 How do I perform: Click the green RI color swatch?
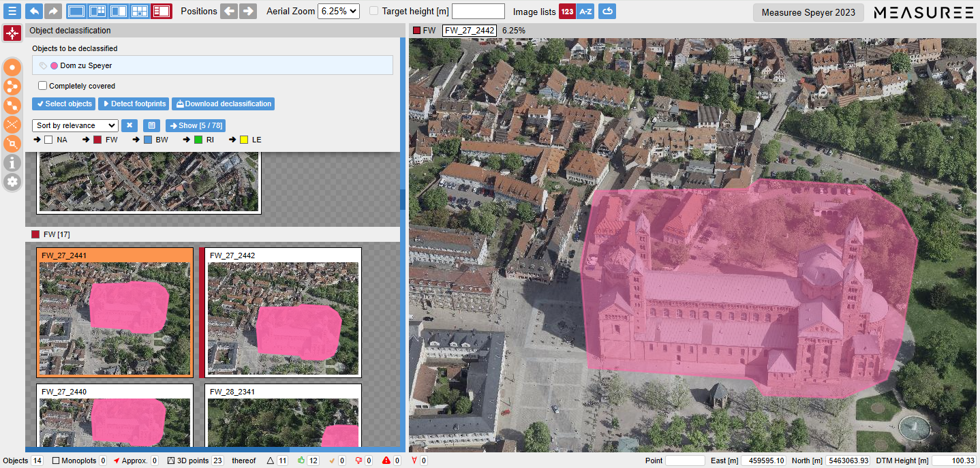point(200,140)
